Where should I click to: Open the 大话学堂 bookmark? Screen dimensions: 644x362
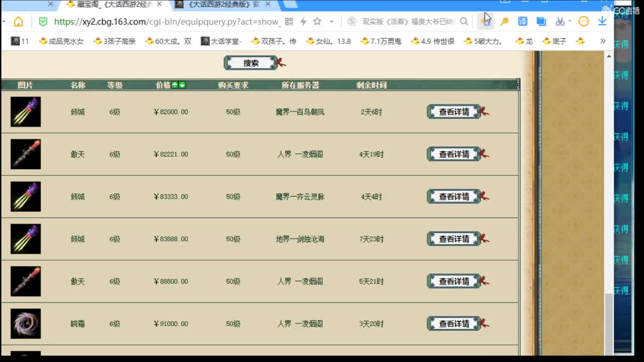point(221,41)
